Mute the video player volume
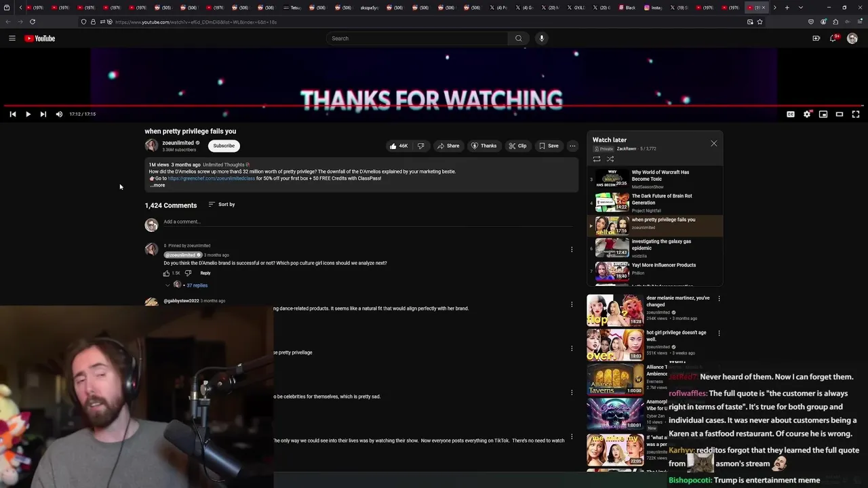Screen dimensions: 868x488 click(x=59, y=114)
